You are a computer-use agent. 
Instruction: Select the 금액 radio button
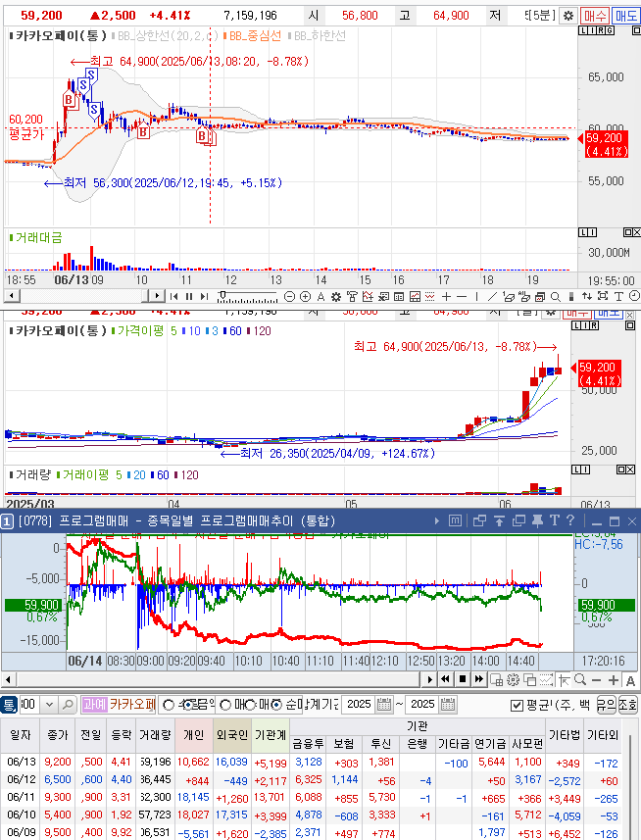click(189, 705)
